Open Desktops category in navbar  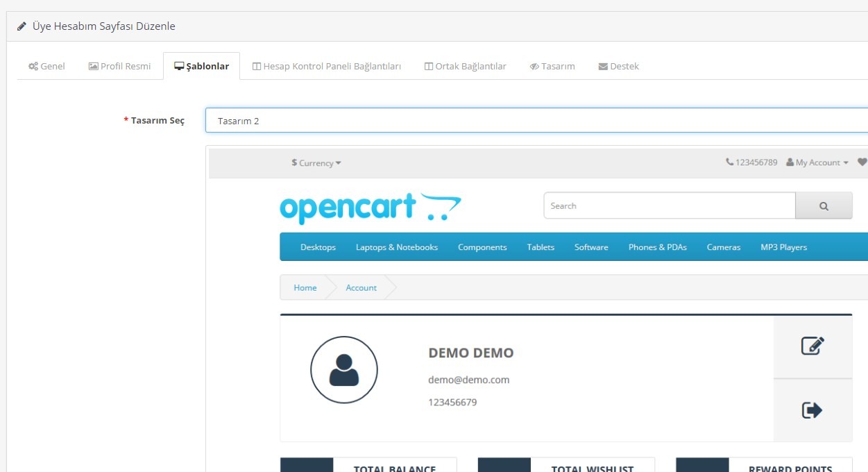tap(318, 247)
